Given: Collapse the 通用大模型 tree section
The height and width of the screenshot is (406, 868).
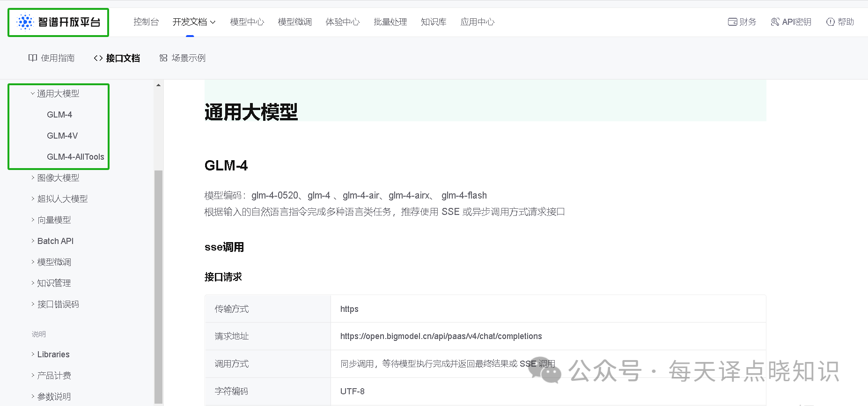Looking at the screenshot, I should 33,94.
